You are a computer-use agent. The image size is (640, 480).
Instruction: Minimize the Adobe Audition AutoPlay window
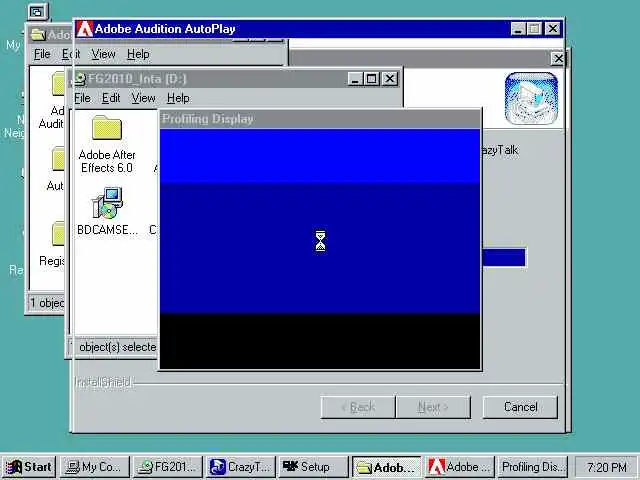click(518, 29)
